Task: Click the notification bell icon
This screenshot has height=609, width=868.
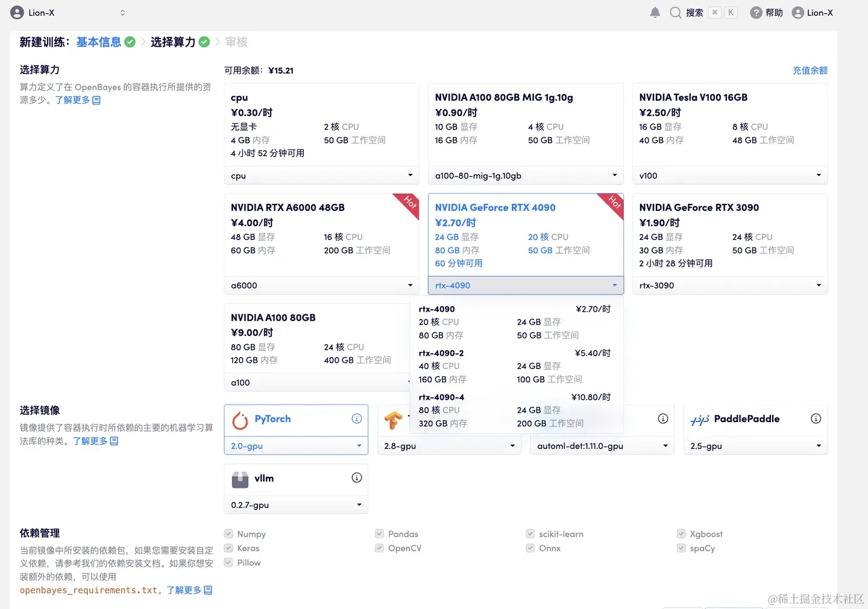Action: tap(655, 13)
